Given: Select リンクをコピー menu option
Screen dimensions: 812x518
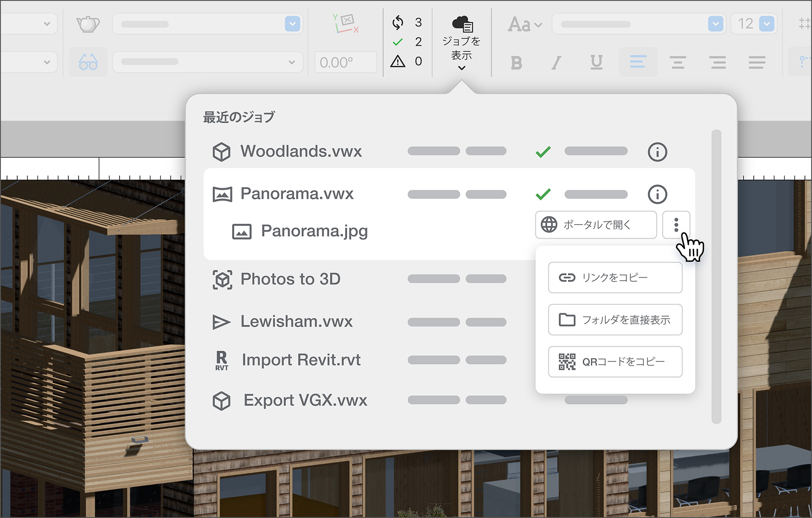Looking at the screenshot, I should click(615, 278).
